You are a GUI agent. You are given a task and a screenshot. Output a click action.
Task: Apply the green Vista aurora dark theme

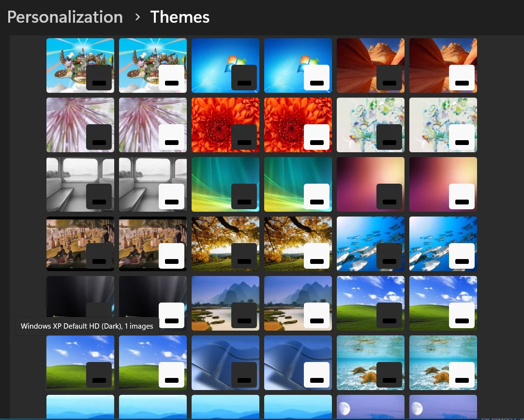pos(225,184)
